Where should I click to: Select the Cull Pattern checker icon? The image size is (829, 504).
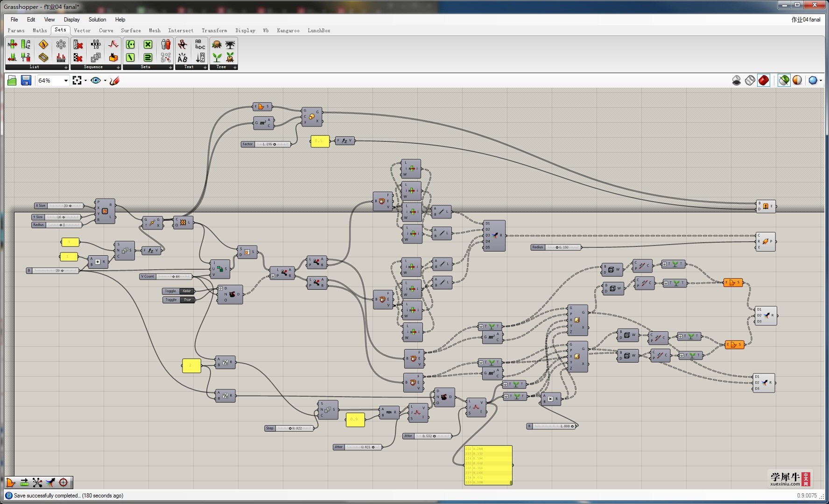tap(78, 57)
